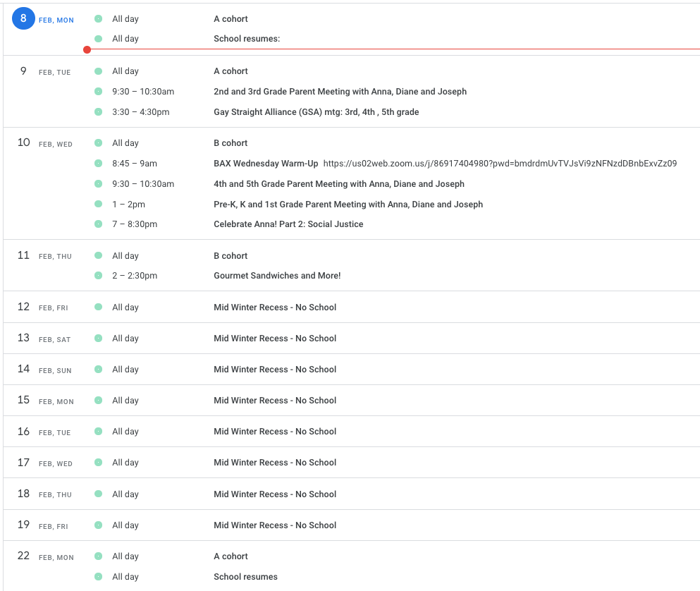Open the Gourmet Sandwiches and More! event

(277, 276)
